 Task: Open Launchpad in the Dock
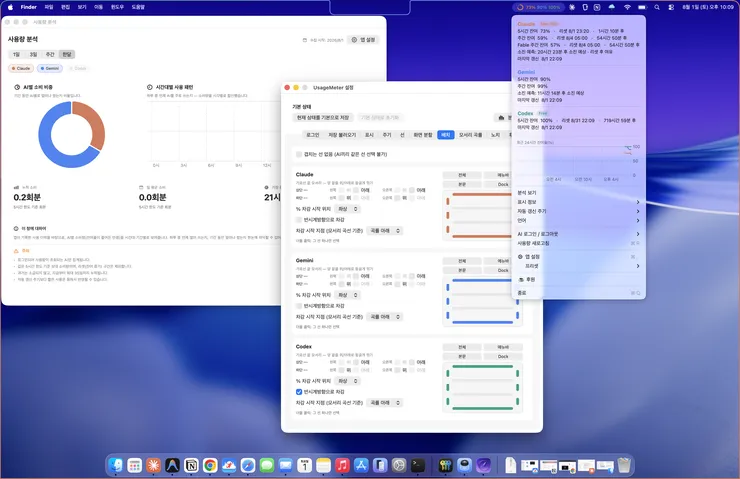pos(135,466)
